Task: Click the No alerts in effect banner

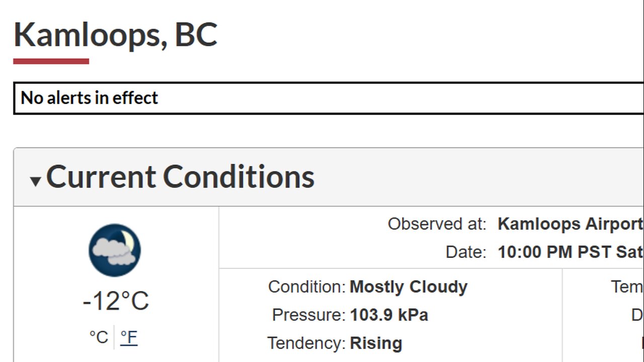Action: pyautogui.click(x=90, y=98)
